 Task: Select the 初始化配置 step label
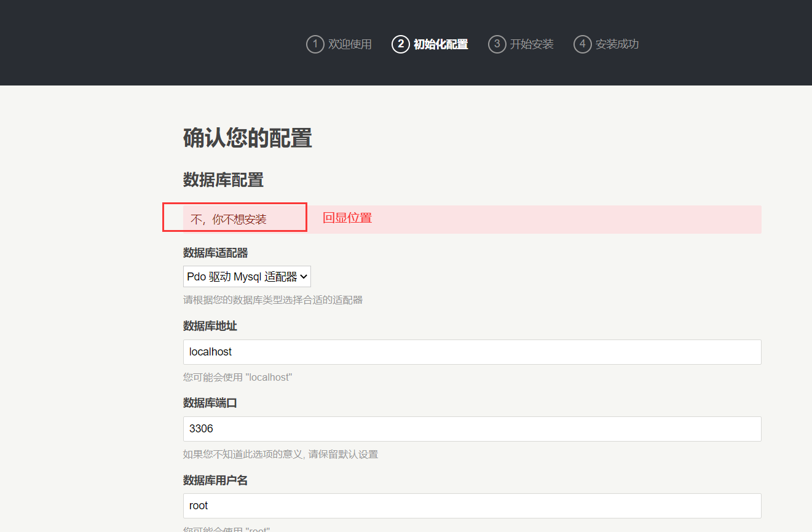(x=441, y=44)
